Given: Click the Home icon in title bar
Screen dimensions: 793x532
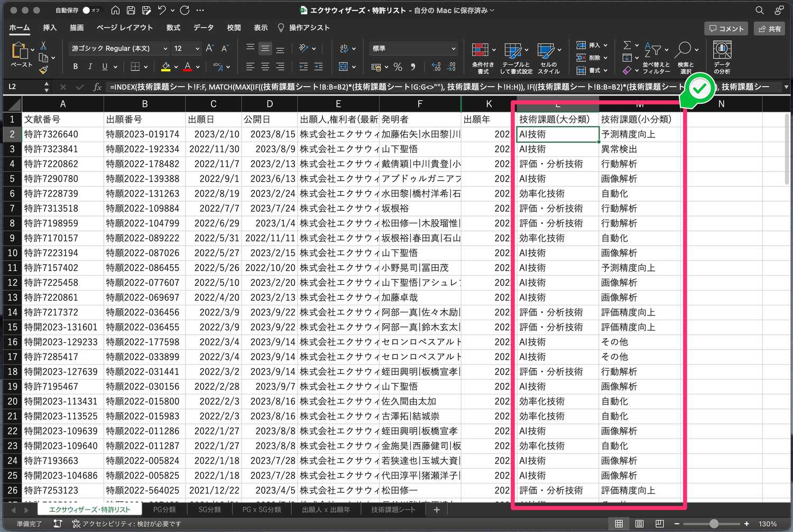Looking at the screenshot, I should pyautogui.click(x=115, y=11).
